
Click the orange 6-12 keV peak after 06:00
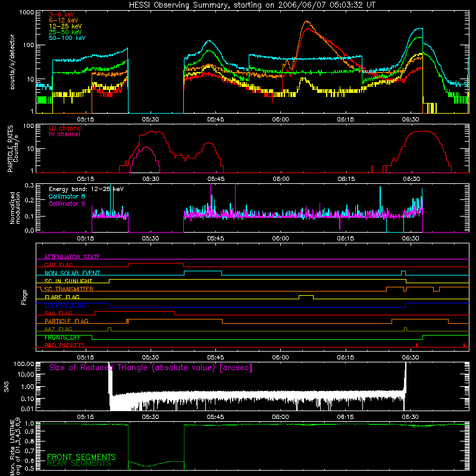(x=306, y=21)
